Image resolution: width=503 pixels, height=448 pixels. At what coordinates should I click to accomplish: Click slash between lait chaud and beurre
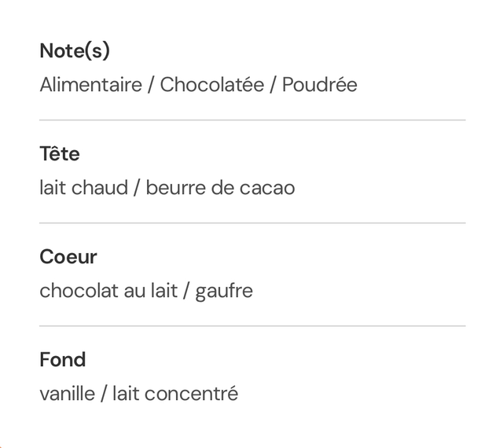137,188
